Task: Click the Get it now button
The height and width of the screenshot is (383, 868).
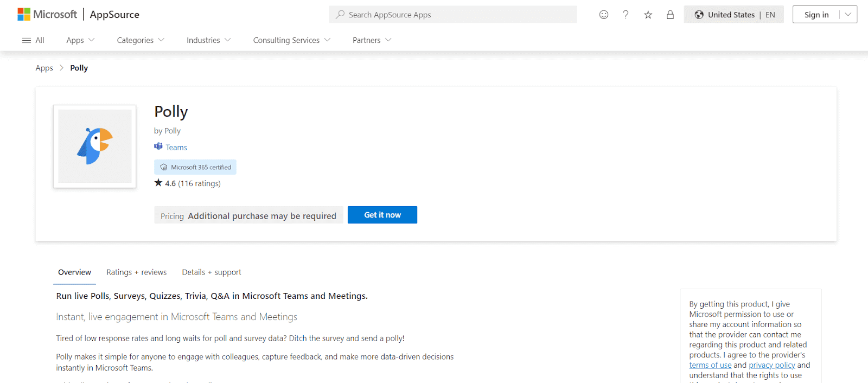Action: [382, 215]
